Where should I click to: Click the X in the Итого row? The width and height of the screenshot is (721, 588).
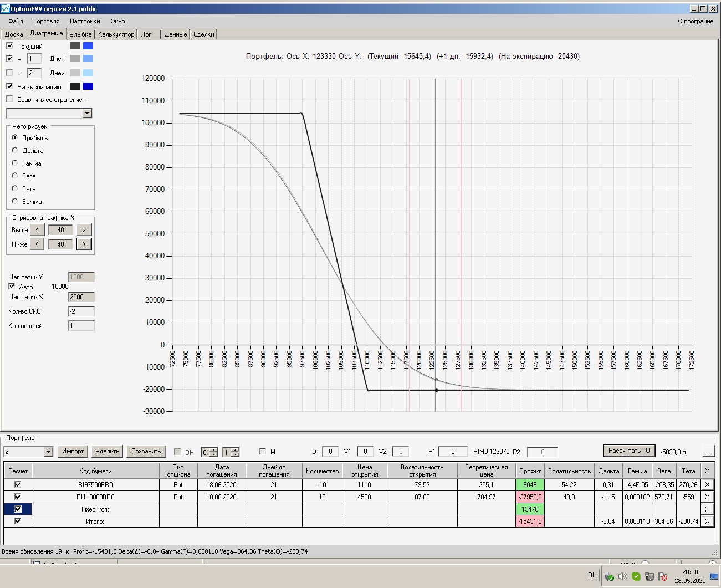707,521
